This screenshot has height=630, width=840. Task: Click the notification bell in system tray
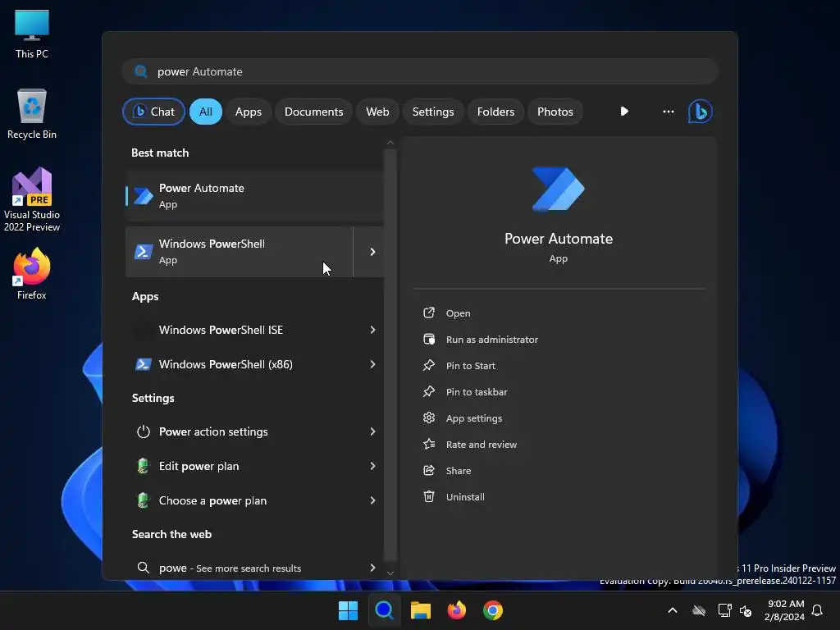pyautogui.click(x=817, y=610)
